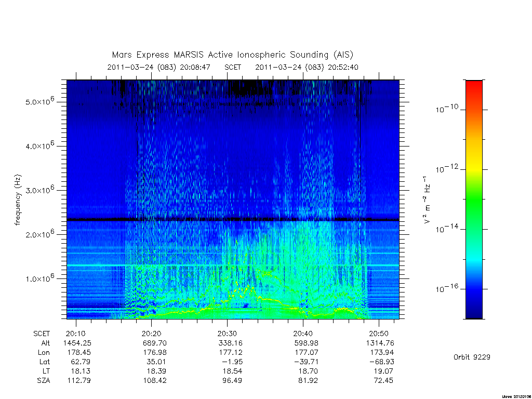532x399 pixels.
Task: Click the 'SZA' row header
Action: click(x=44, y=380)
